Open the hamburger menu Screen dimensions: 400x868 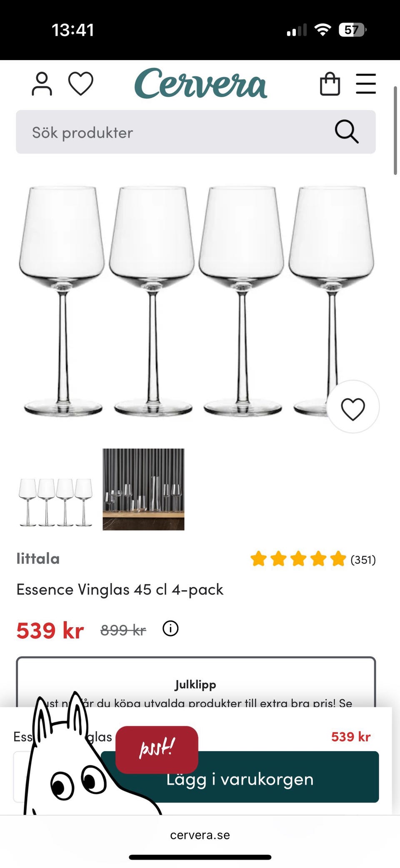coord(366,84)
